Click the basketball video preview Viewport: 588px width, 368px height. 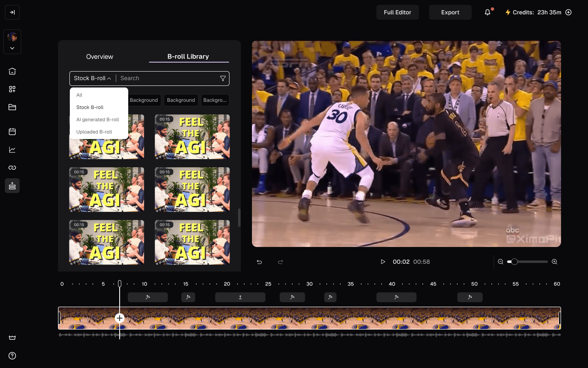coord(406,144)
